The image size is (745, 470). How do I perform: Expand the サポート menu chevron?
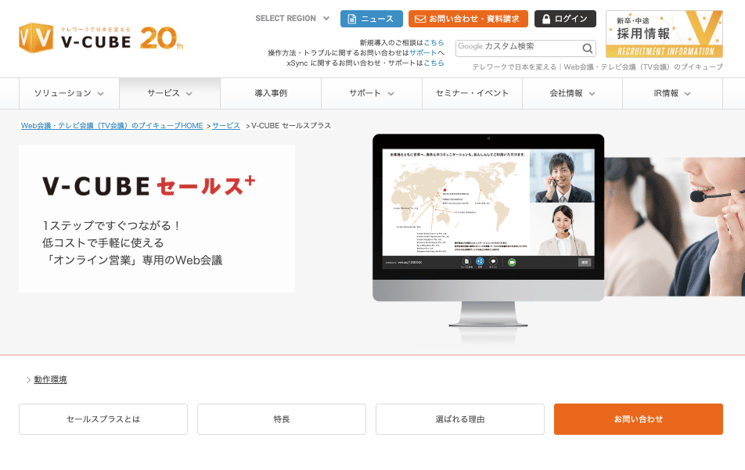(x=391, y=94)
